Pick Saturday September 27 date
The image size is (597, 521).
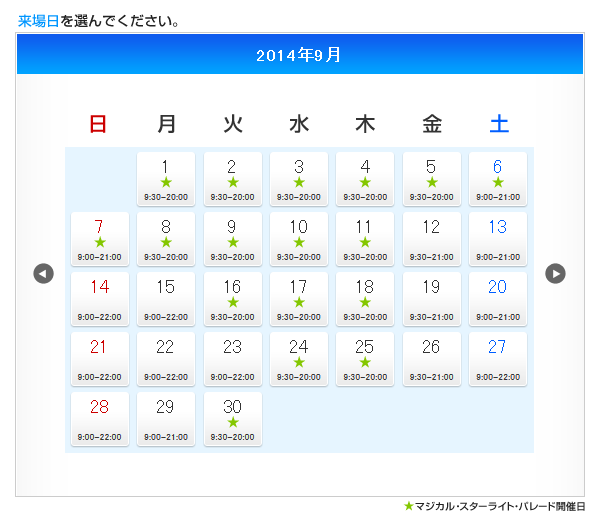498,359
